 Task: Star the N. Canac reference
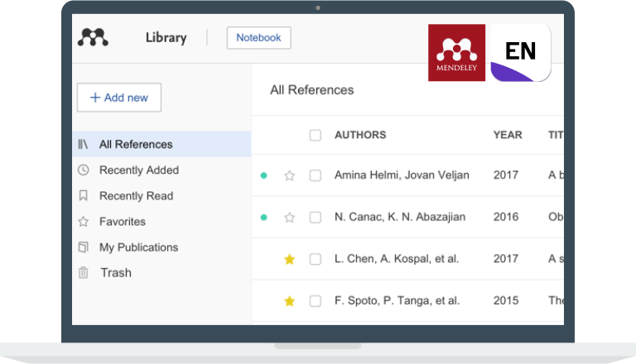pos(289,218)
